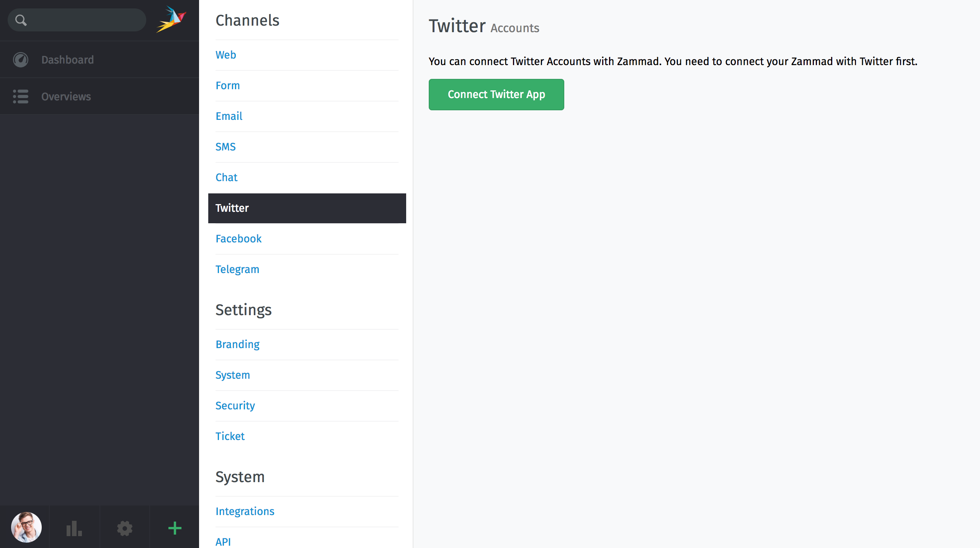Open the SMS channel settings

click(225, 147)
